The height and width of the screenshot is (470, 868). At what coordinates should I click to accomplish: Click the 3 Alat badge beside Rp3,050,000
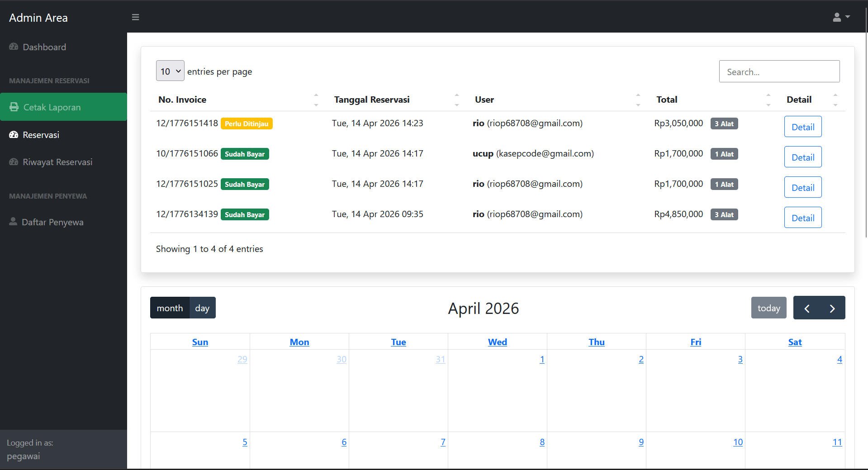[x=724, y=123]
